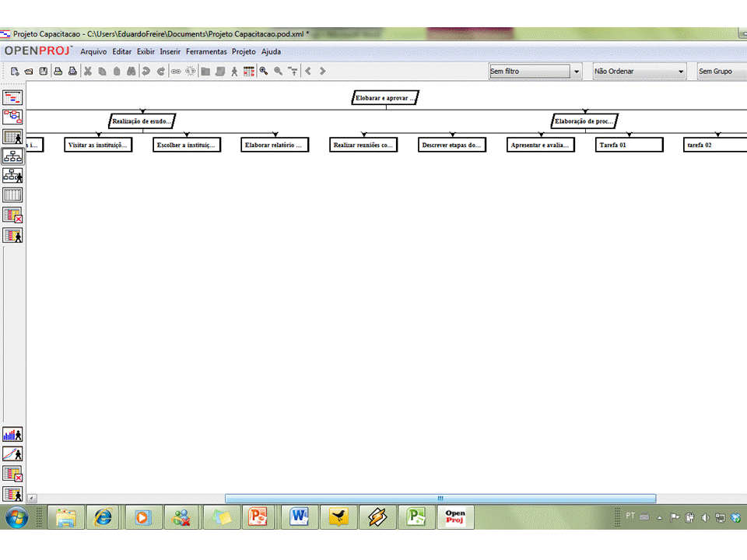Open the RBS view
This screenshot has width=747, height=560.
point(12,176)
